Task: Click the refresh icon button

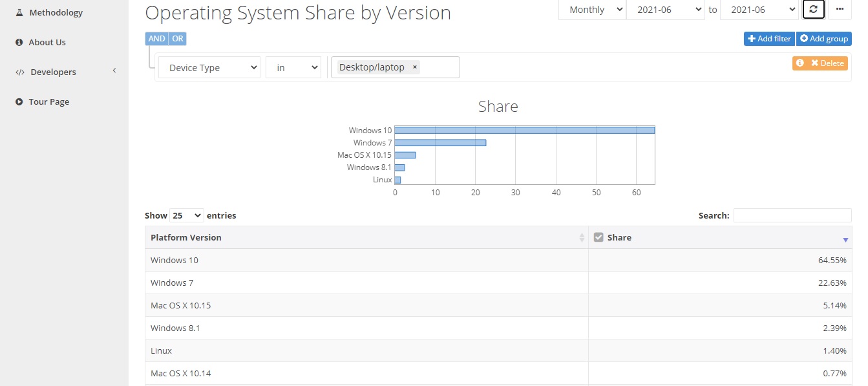Action: 813,10
